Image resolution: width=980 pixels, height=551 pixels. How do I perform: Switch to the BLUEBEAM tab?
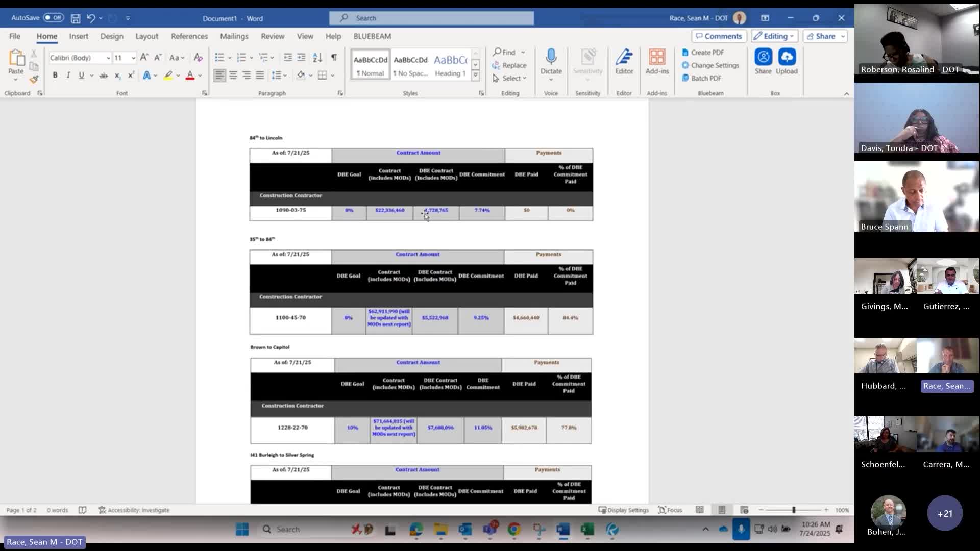(372, 36)
